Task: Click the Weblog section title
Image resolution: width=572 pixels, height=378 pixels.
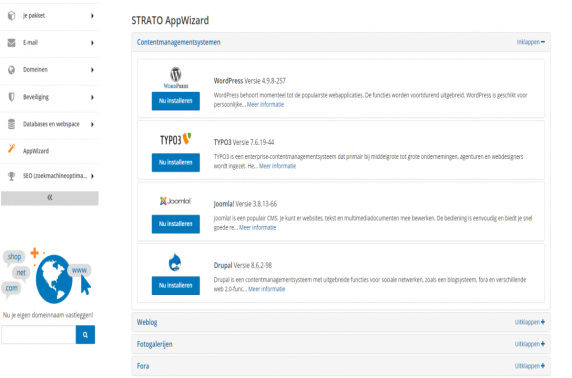Action: point(147,323)
